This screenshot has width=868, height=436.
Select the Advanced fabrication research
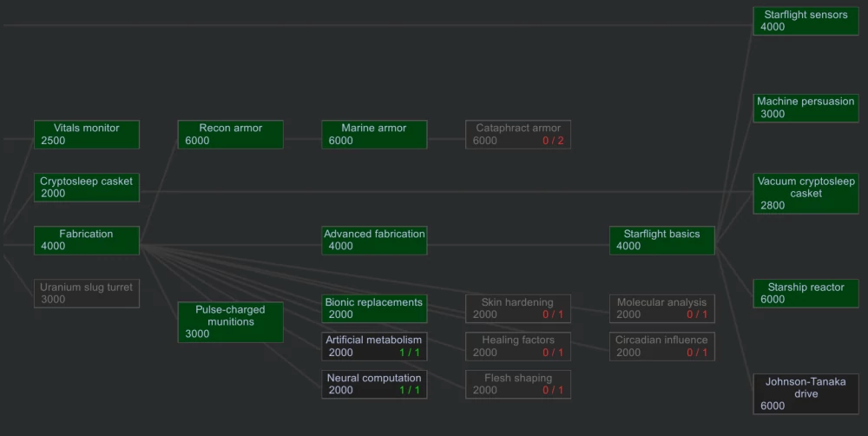pyautogui.click(x=374, y=241)
